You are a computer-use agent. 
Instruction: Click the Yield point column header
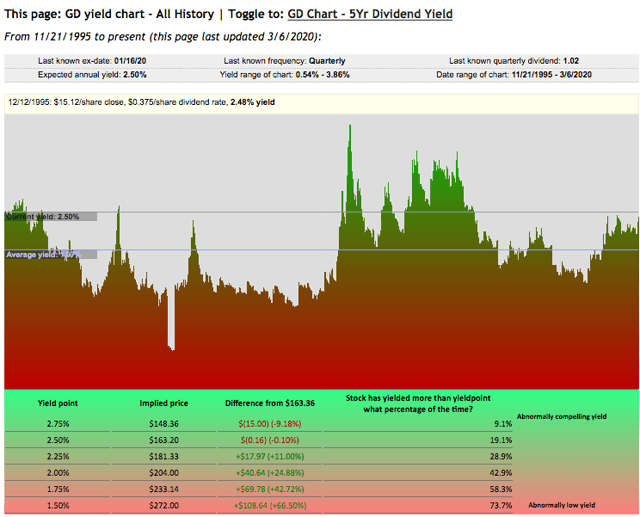[58, 403]
